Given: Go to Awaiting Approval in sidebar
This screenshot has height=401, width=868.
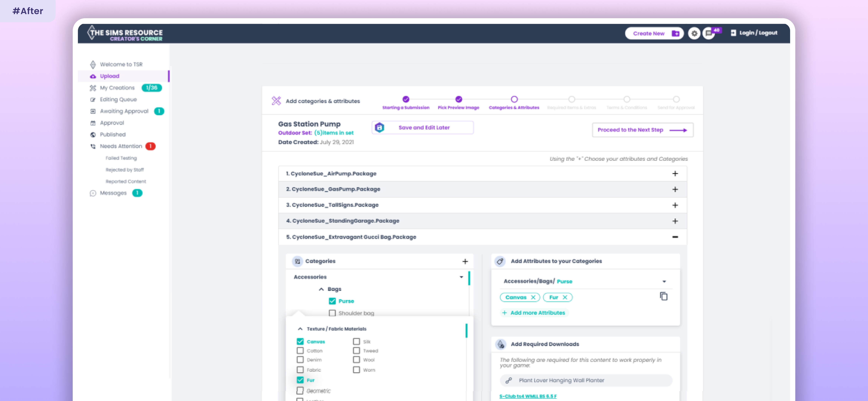Looking at the screenshot, I should pos(124,111).
